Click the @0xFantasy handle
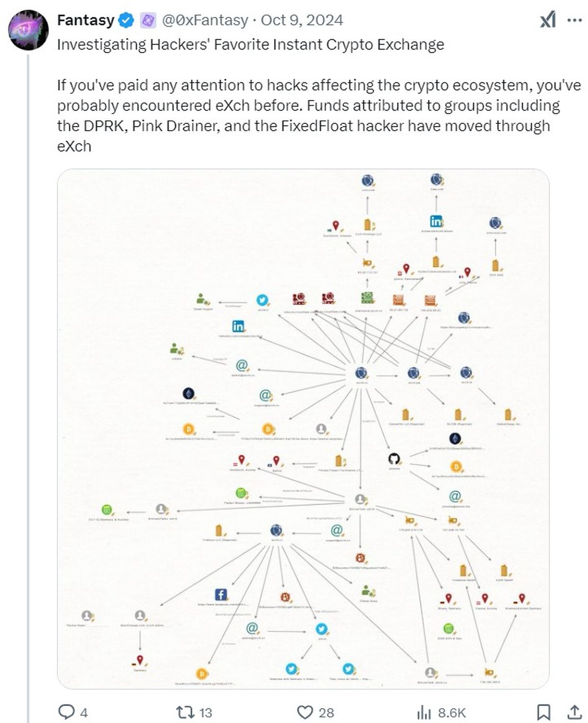 [x=205, y=20]
